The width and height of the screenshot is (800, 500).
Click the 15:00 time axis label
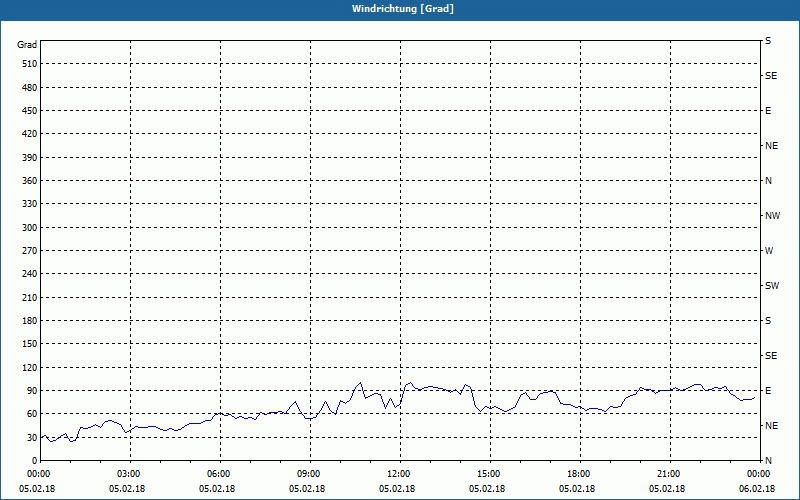tap(490, 474)
